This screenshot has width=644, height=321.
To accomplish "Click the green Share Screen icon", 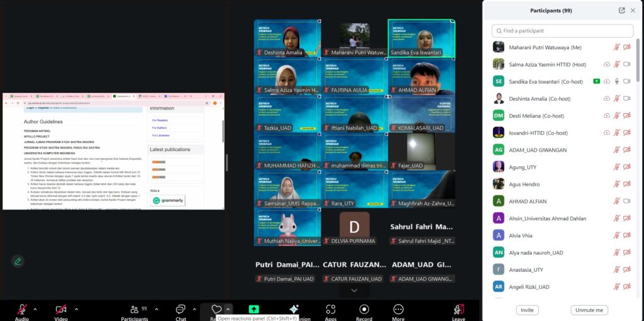I will click(x=253, y=309).
